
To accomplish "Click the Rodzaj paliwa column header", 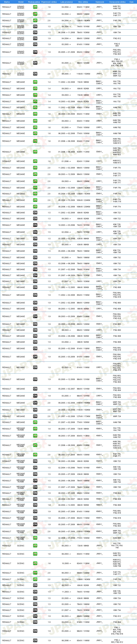I will (x=34, y=2).
